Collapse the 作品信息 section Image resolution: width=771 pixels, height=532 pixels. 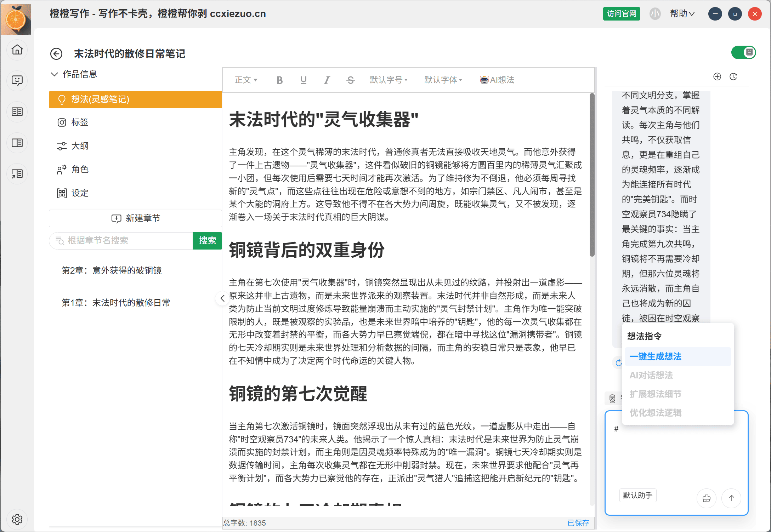tap(55, 74)
